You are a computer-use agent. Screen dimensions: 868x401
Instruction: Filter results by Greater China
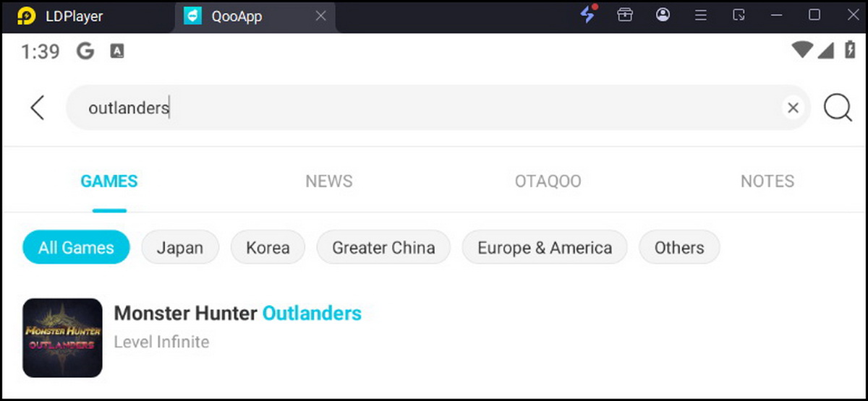point(383,248)
